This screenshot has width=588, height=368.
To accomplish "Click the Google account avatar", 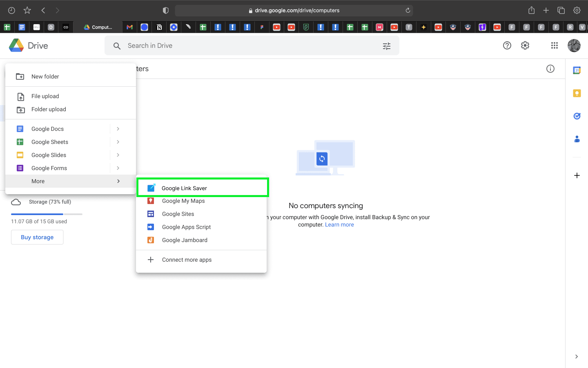I will pos(574,45).
